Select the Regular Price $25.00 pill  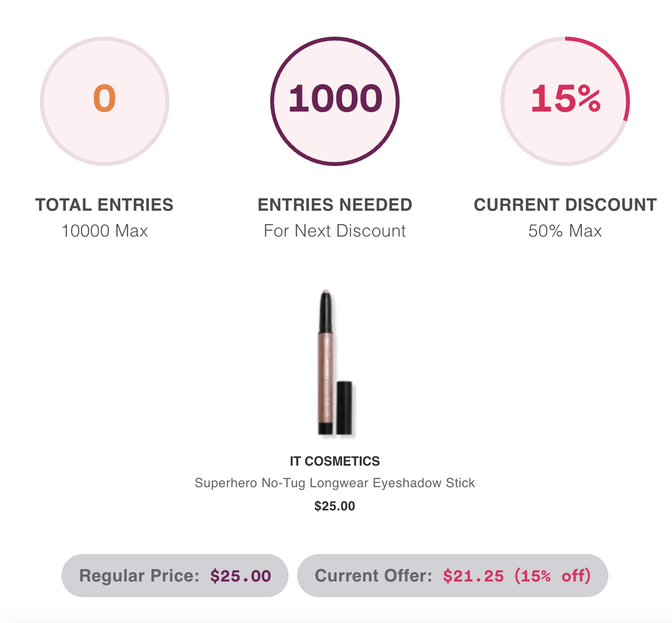pos(175,576)
